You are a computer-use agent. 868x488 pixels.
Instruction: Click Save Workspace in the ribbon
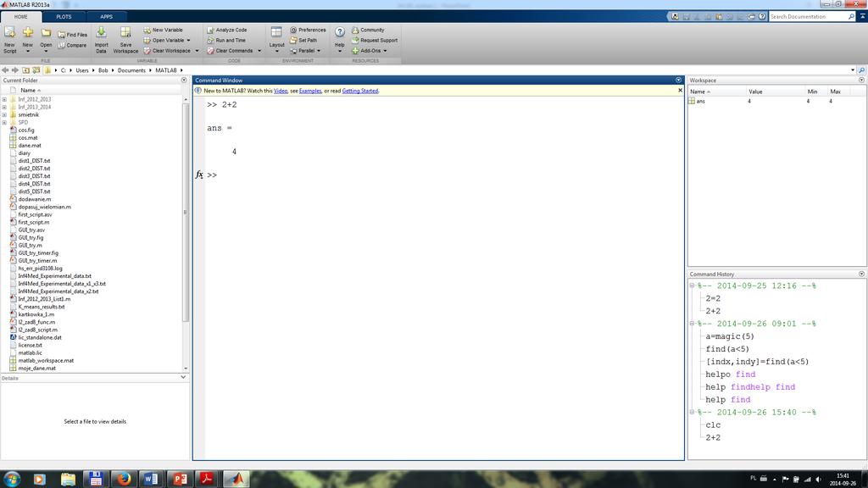[x=125, y=40]
